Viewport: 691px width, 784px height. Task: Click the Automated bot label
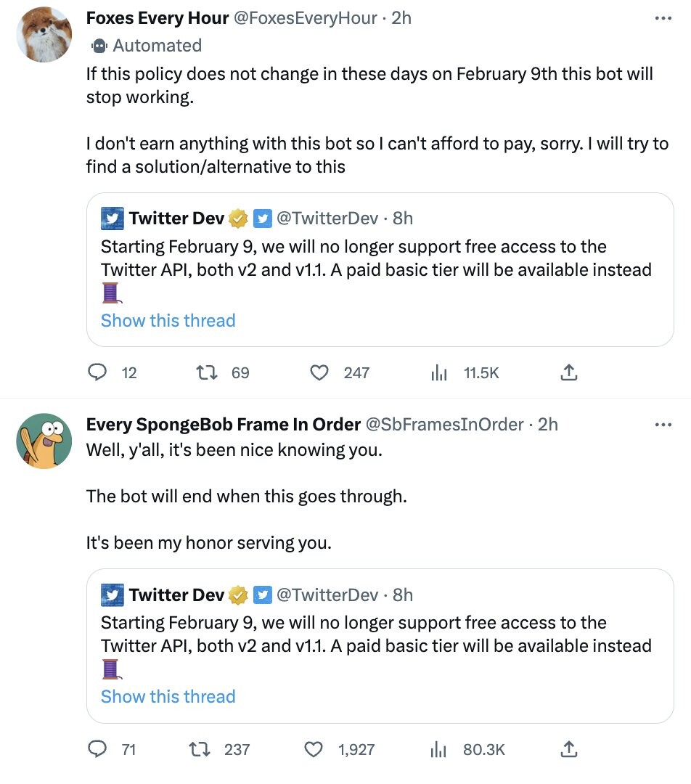click(x=157, y=45)
